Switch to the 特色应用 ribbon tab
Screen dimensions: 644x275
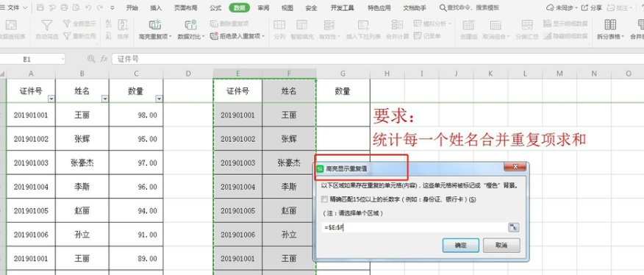click(x=379, y=8)
